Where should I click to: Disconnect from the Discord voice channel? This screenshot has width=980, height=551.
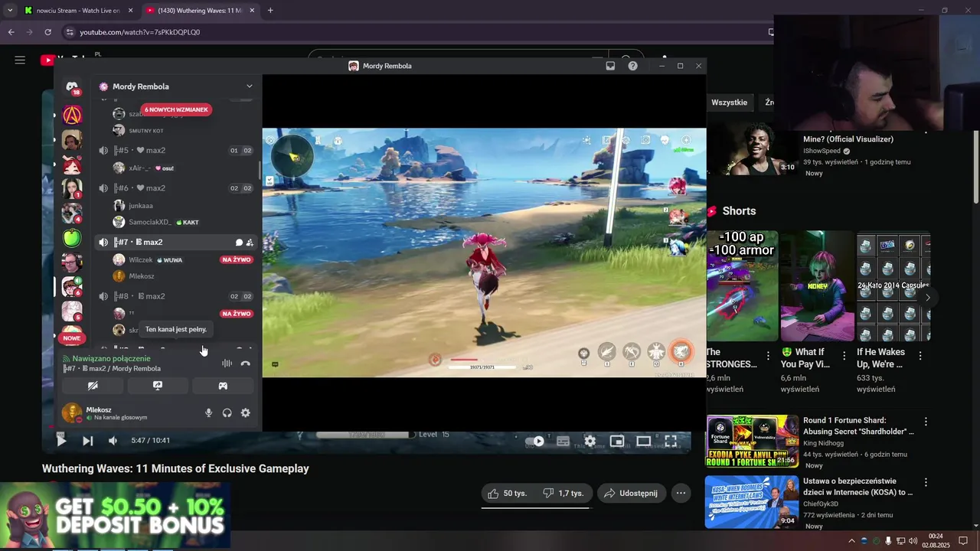click(x=245, y=364)
